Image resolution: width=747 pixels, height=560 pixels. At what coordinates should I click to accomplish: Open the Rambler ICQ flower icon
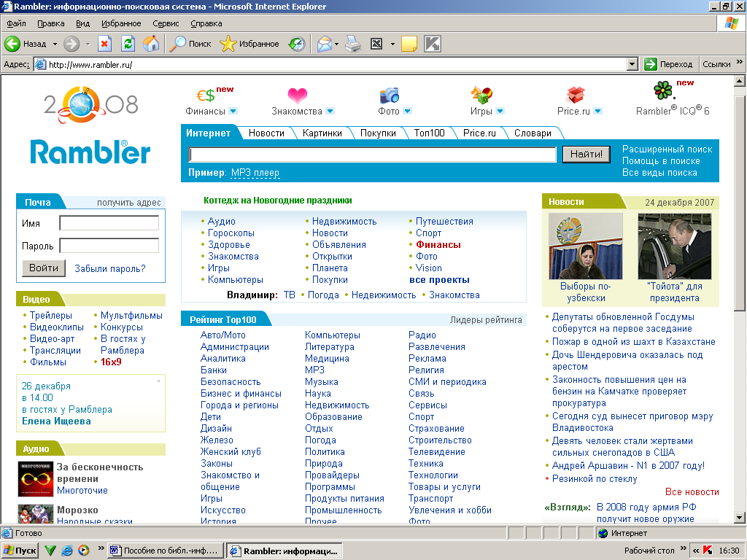click(663, 90)
